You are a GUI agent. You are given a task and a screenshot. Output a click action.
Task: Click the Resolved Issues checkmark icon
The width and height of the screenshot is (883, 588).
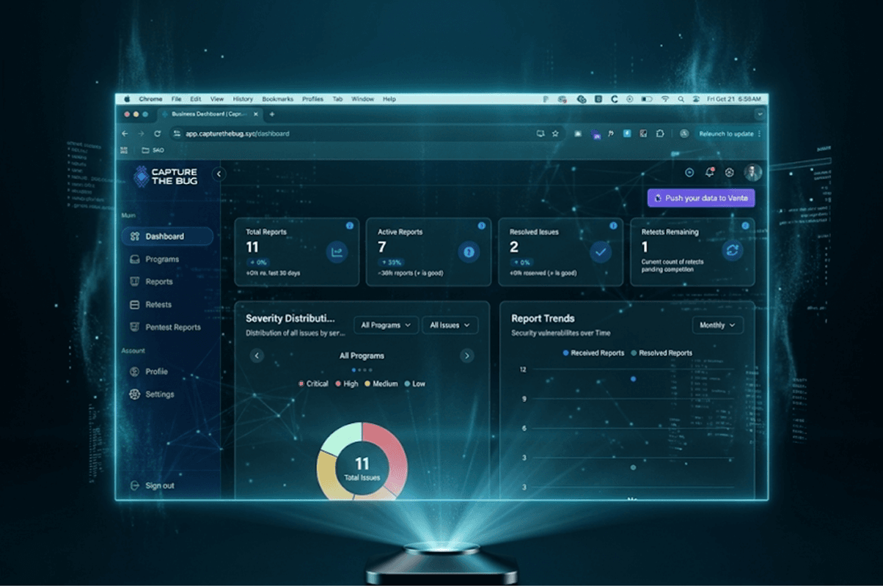tap(601, 252)
